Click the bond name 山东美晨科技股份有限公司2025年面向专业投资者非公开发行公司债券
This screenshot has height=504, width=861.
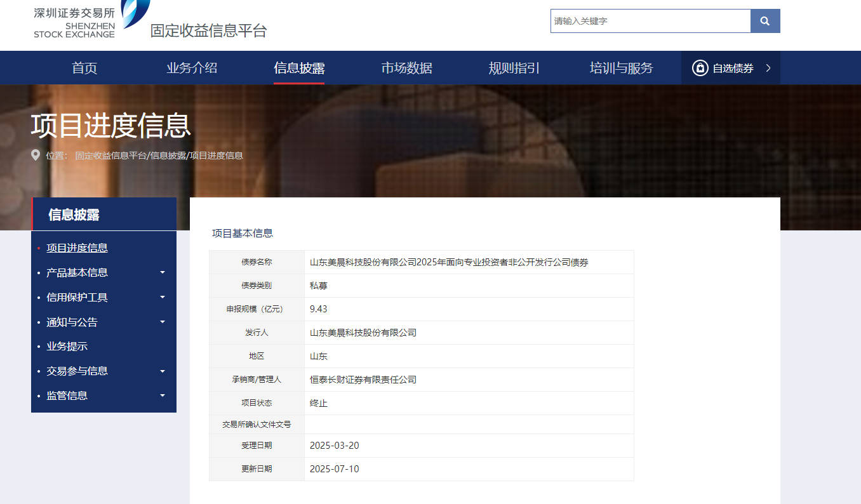pos(449,262)
